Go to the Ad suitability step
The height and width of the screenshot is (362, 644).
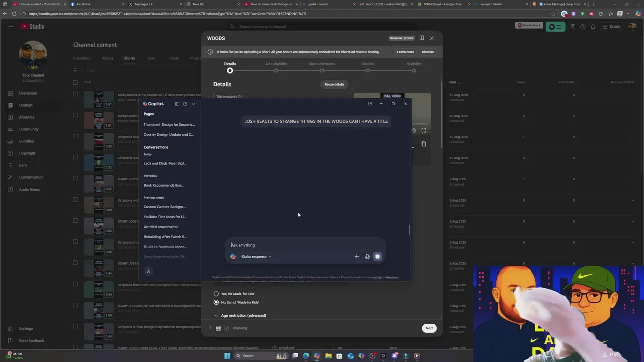276,67
